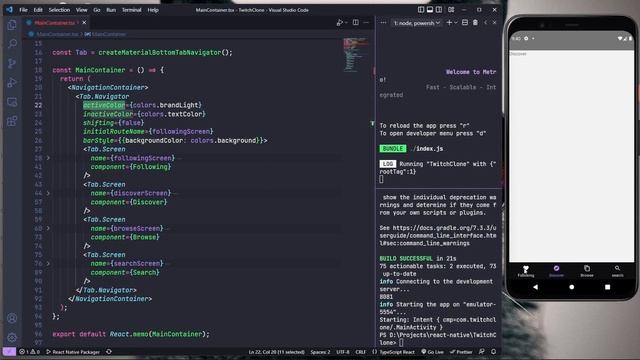640x360 pixels.
Task: Close the MainContainer.tsx tab
Action: click(x=84, y=22)
